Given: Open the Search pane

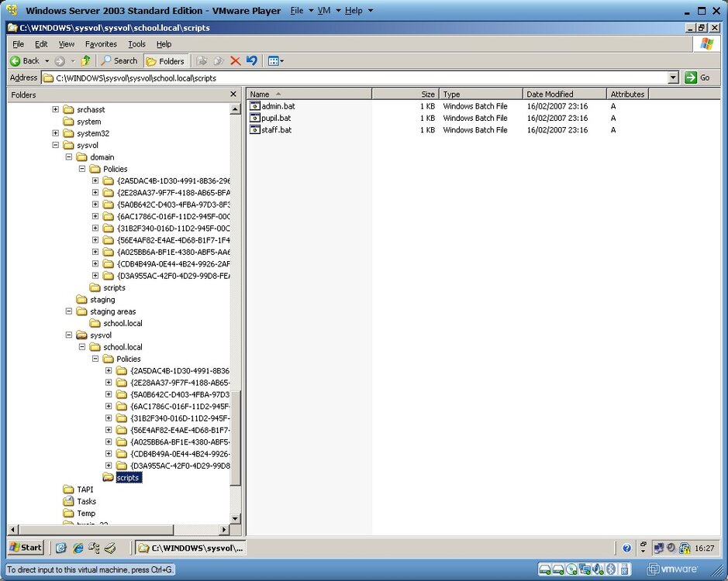Looking at the screenshot, I should (x=119, y=60).
